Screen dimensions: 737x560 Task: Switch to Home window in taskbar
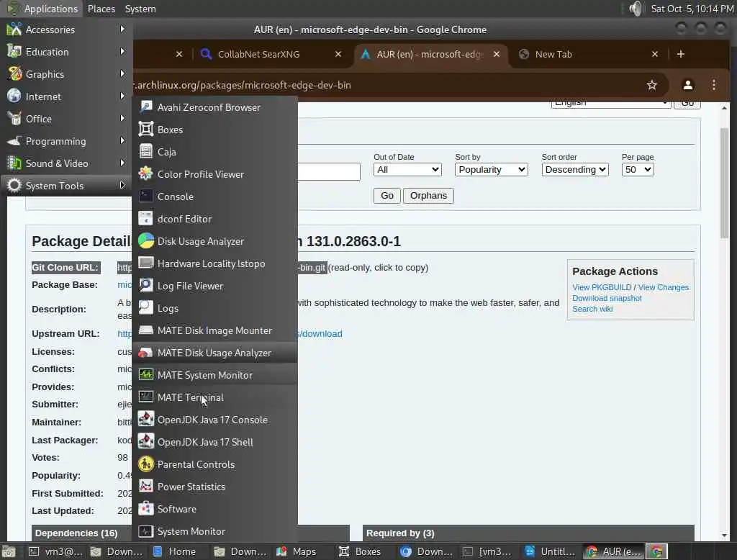(x=174, y=551)
